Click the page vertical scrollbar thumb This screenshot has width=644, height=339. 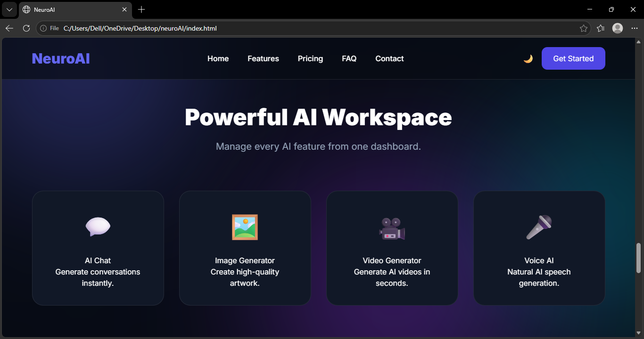pyautogui.click(x=639, y=258)
